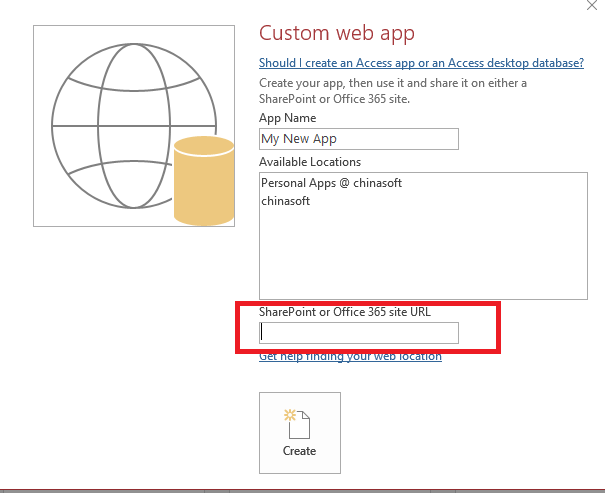This screenshot has height=493, width=605.
Task: Select Personal Apps @ chinasoft location
Action: [331, 183]
